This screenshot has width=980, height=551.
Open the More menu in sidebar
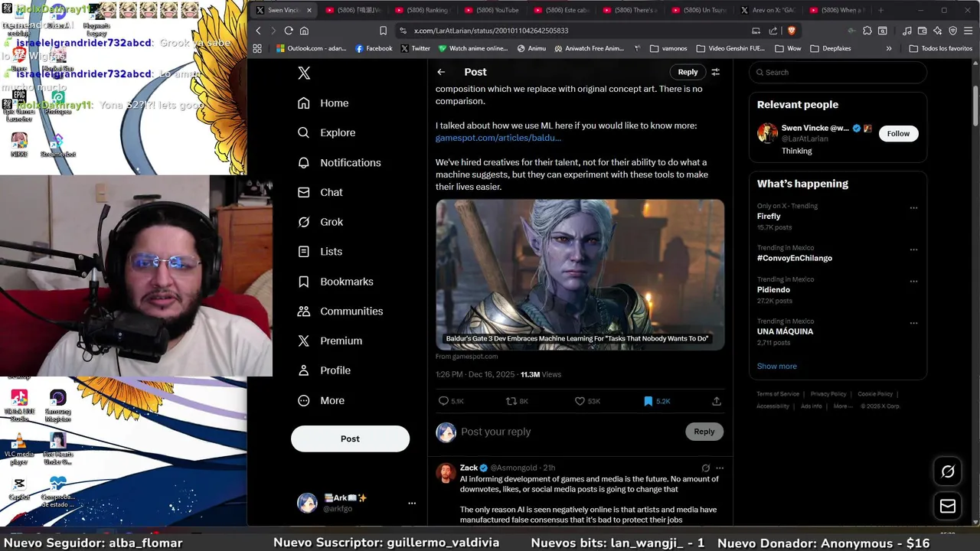pos(321,400)
